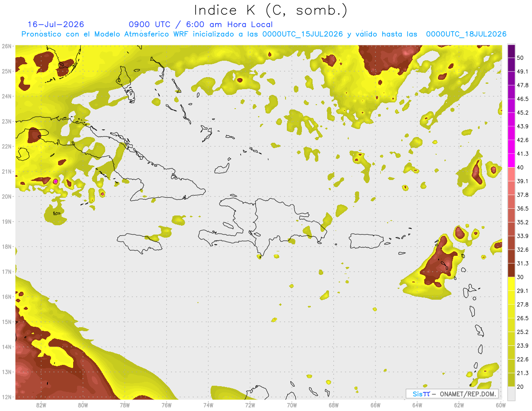Click the '49.1' colorbar value
The image size is (532, 411).
click(523, 71)
